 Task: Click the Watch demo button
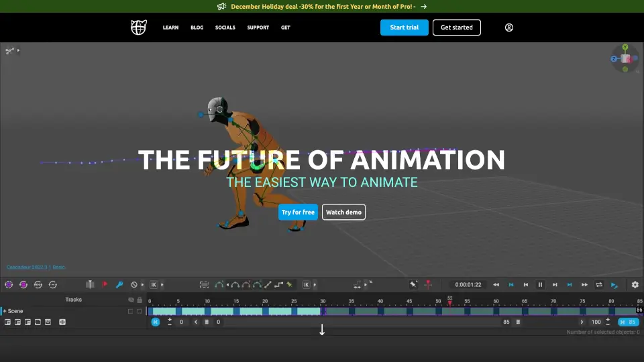pyautogui.click(x=343, y=213)
